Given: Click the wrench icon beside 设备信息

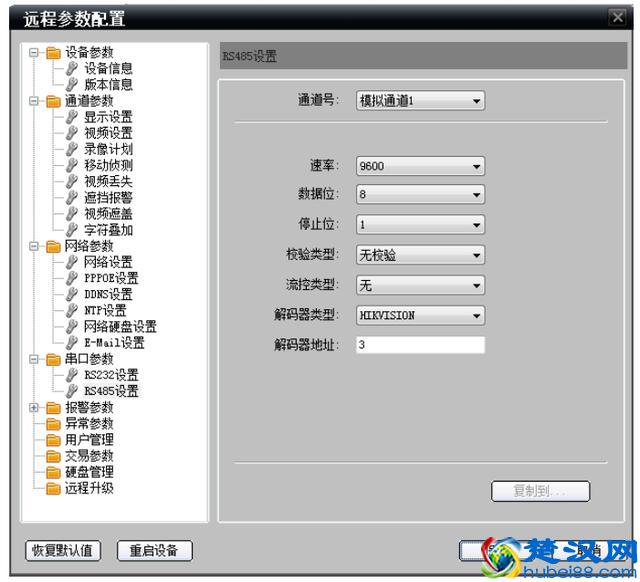Looking at the screenshot, I should pyautogui.click(x=72, y=68).
